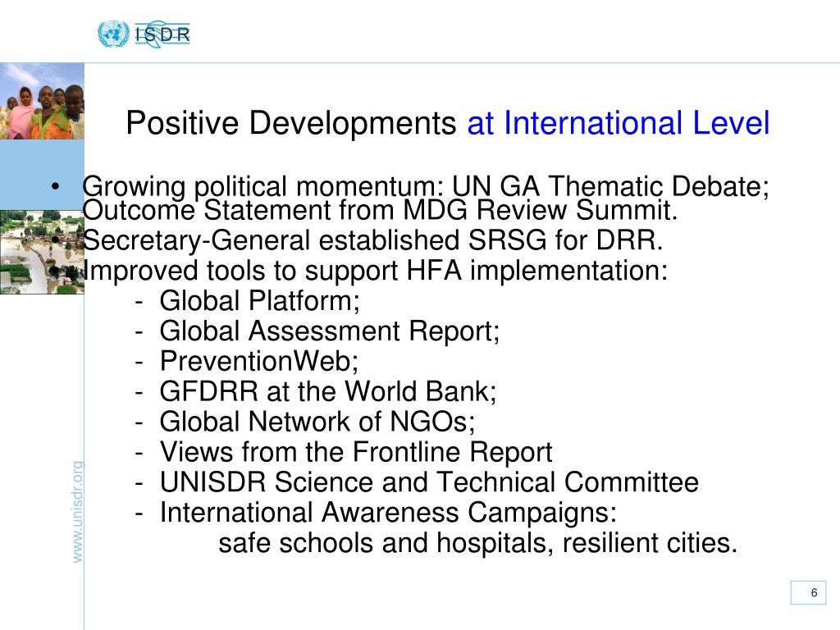840x630 pixels.
Task: Click 'Views from the Frontline Report' item
Action: (x=356, y=452)
